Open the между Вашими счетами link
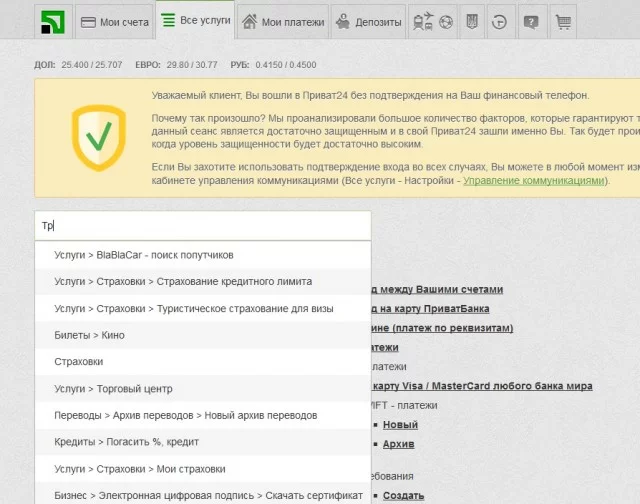The width and height of the screenshot is (640, 504). point(437,289)
